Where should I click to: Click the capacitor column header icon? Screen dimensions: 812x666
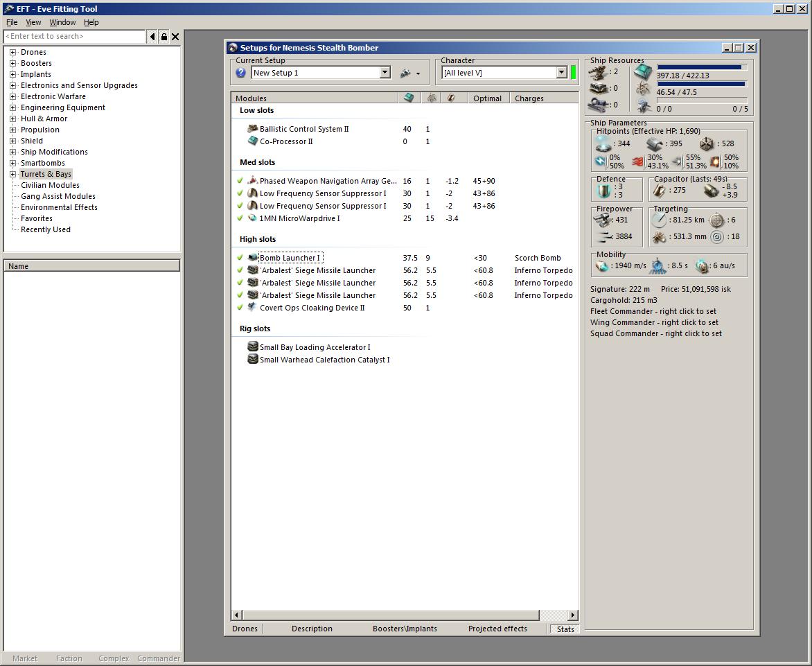pyautogui.click(x=451, y=98)
